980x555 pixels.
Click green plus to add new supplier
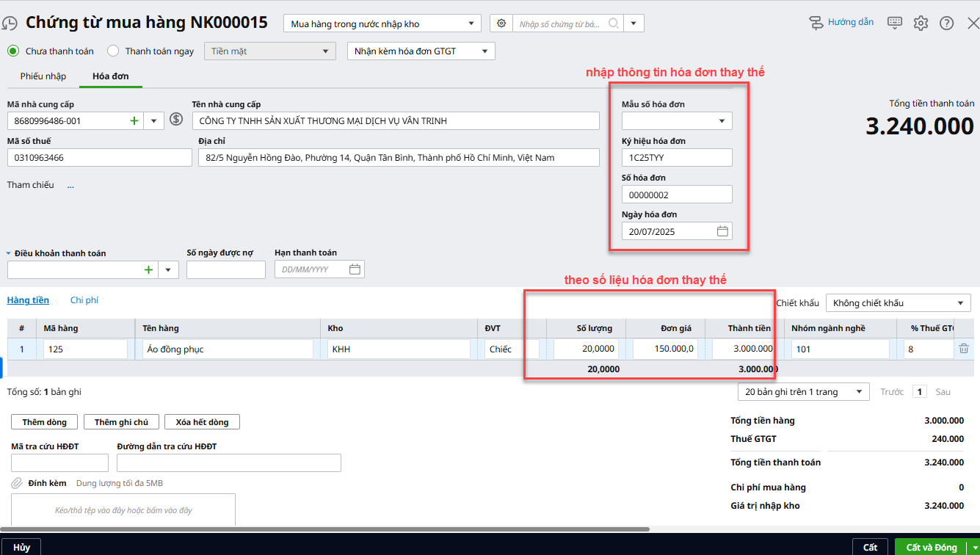click(x=134, y=120)
